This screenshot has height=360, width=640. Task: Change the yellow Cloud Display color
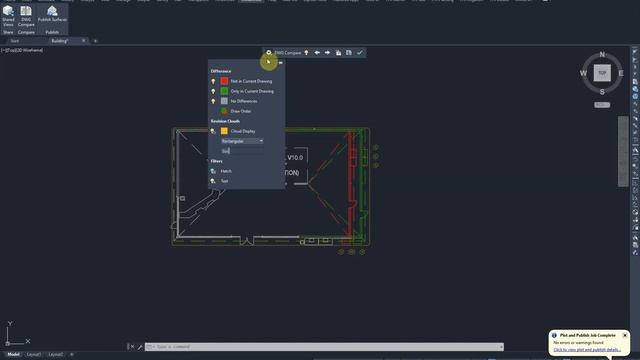click(x=224, y=131)
